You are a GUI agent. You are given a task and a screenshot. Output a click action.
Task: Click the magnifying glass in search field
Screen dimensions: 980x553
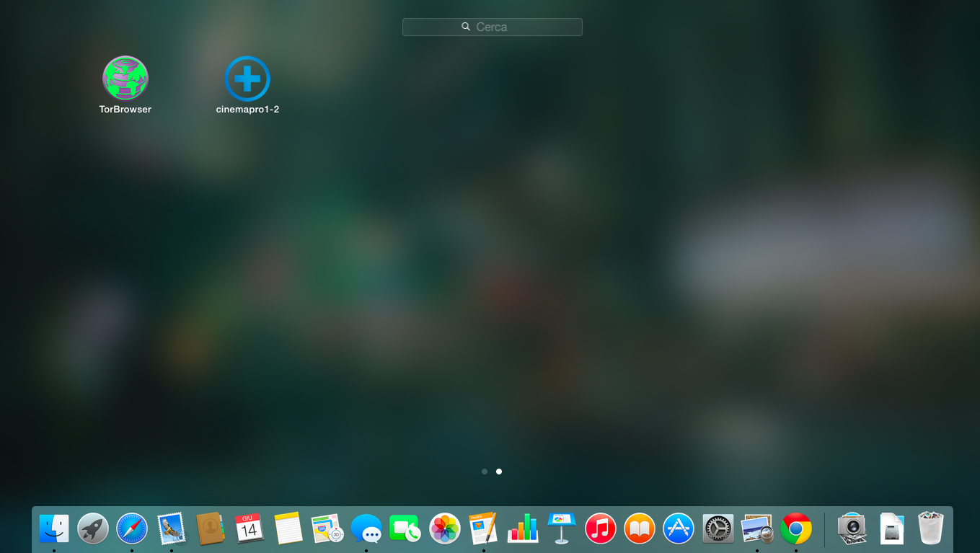pyautogui.click(x=466, y=27)
